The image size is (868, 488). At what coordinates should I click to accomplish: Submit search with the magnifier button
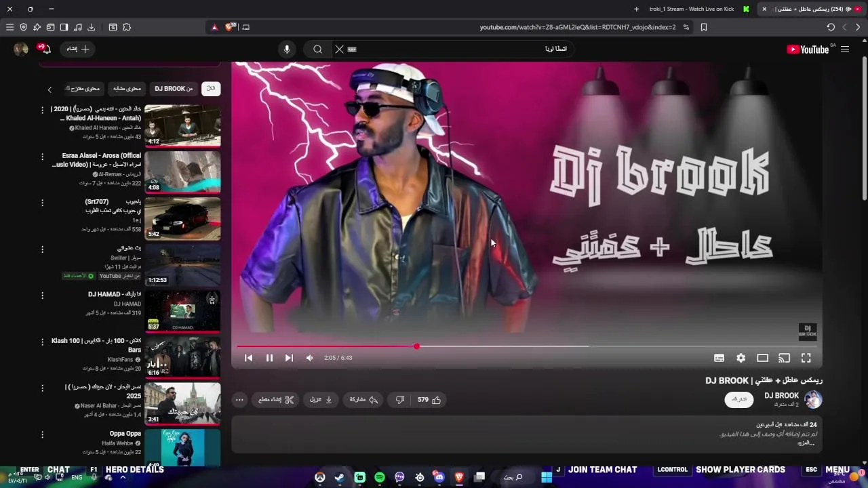(317, 49)
